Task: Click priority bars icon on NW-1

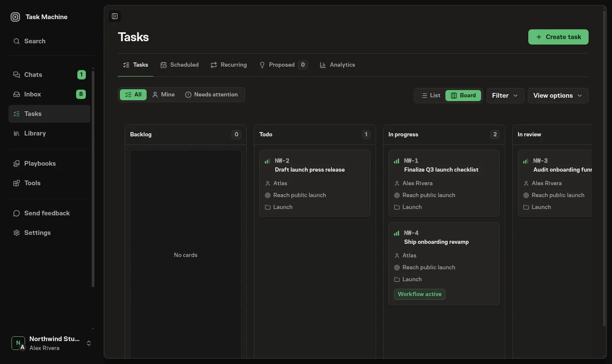Action: (x=397, y=161)
